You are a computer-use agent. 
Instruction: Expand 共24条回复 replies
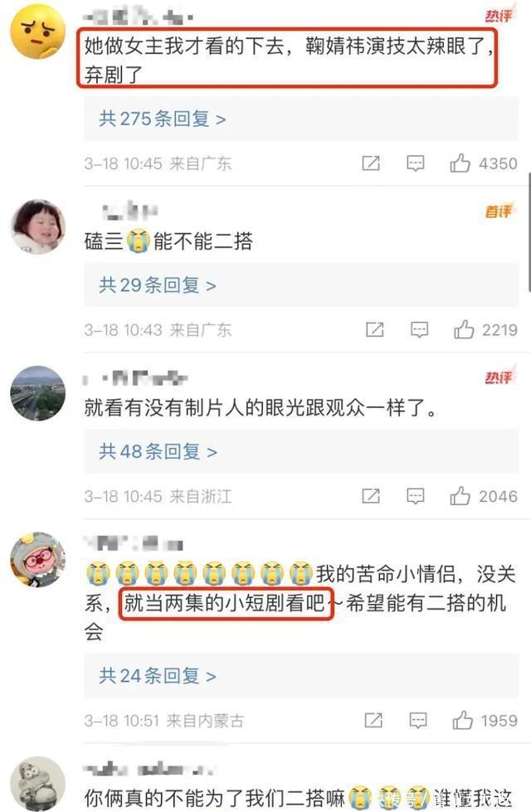click(x=158, y=676)
